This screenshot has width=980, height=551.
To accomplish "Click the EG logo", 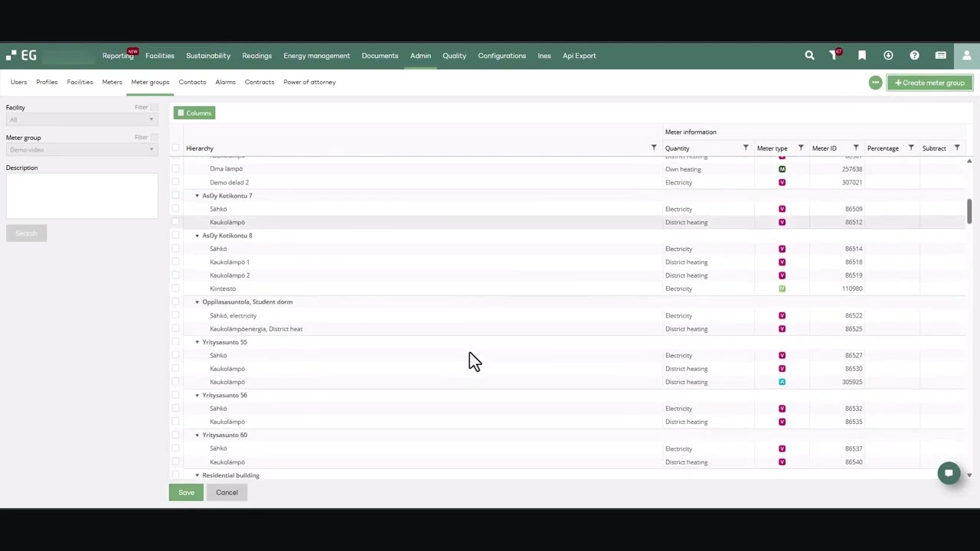I will (21, 55).
